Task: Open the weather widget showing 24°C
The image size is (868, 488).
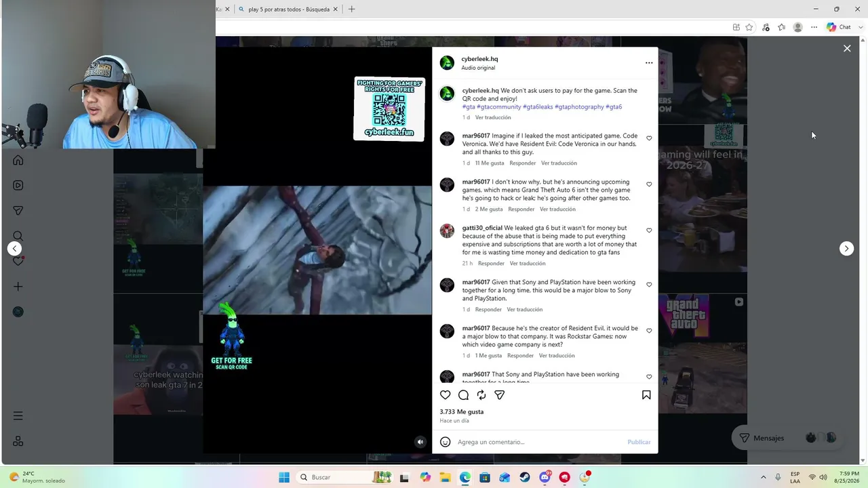Action: 37,477
